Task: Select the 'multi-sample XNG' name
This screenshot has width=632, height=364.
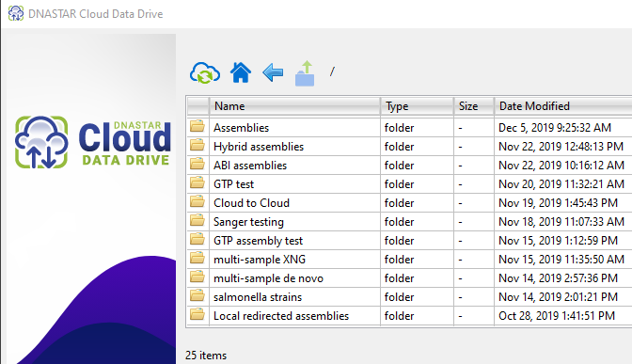Action: (x=260, y=260)
